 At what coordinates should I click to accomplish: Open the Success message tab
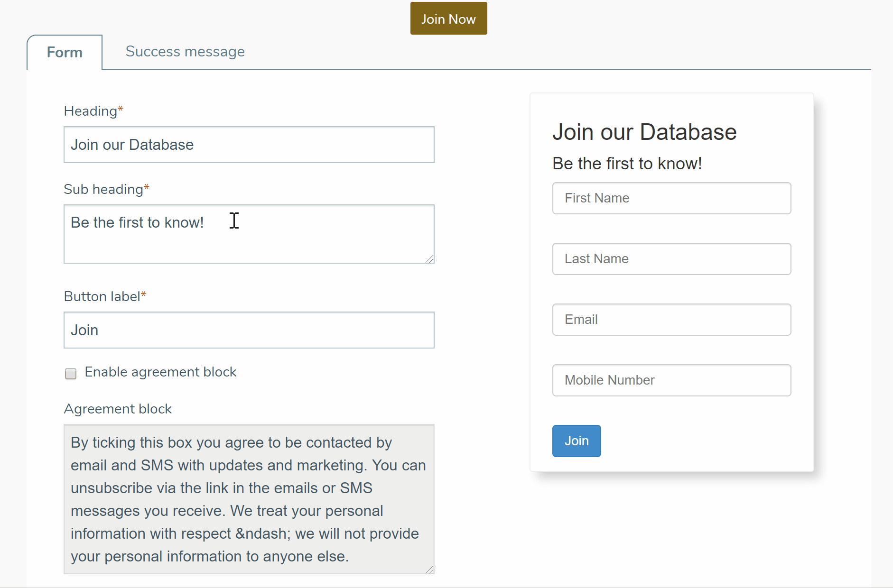pos(185,51)
